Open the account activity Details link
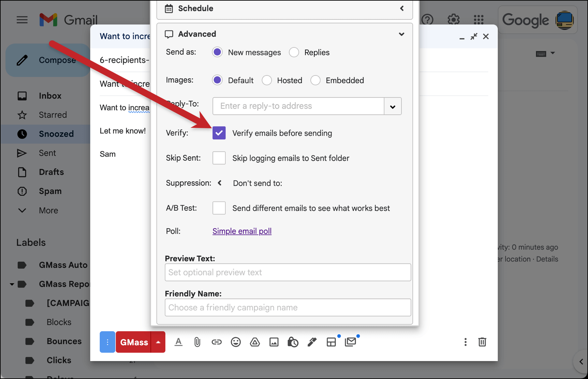This screenshot has width=588, height=379. point(547,259)
